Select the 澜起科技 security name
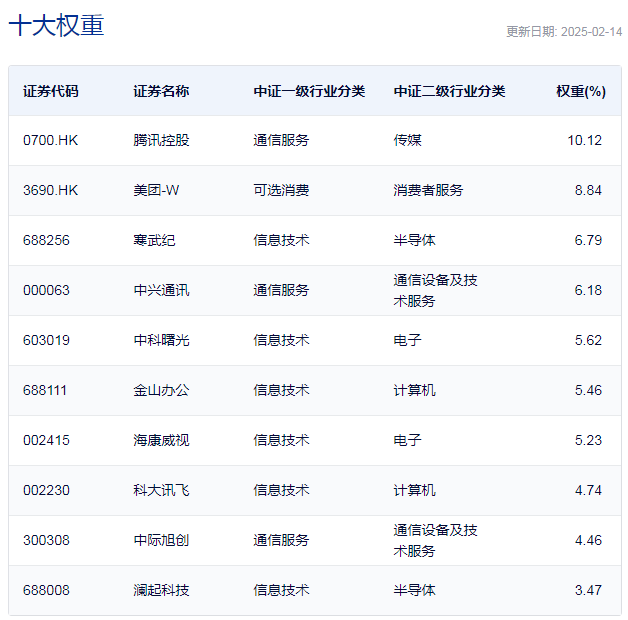 tap(161, 590)
